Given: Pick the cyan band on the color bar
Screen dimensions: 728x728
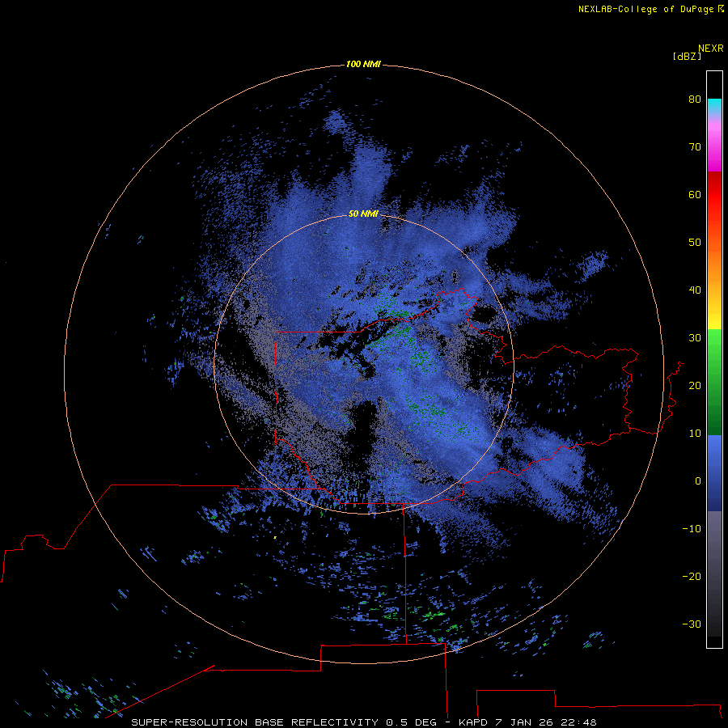Looking at the screenshot, I should (x=714, y=104).
